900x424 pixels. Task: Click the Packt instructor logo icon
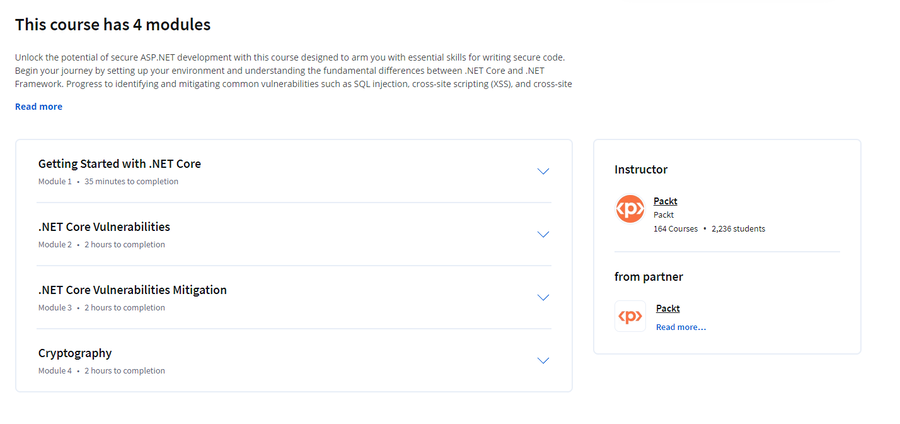[630, 209]
